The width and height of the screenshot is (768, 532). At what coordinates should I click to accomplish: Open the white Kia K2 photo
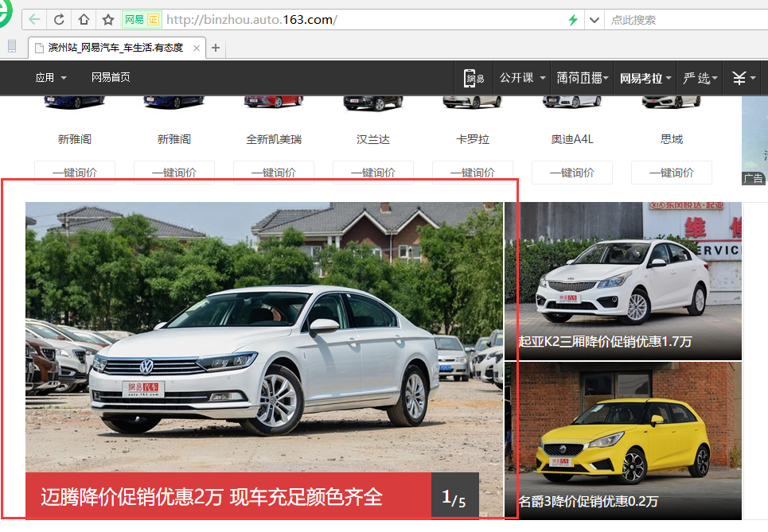(623, 281)
